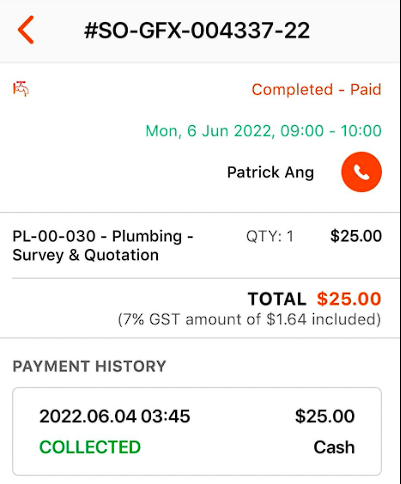Tap the QTY: 1 label
Viewport: 401px width, 484px height.
point(270,236)
